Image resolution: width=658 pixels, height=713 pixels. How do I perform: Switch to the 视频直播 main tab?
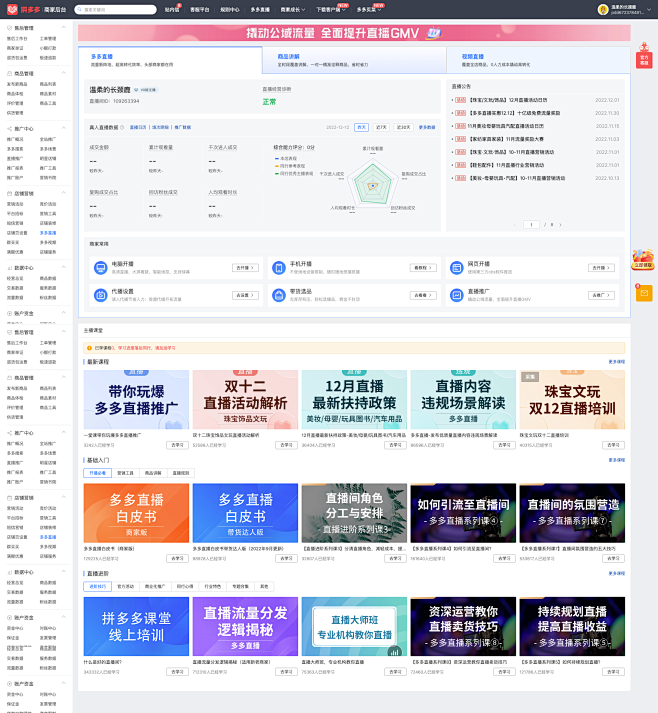tap(538, 60)
